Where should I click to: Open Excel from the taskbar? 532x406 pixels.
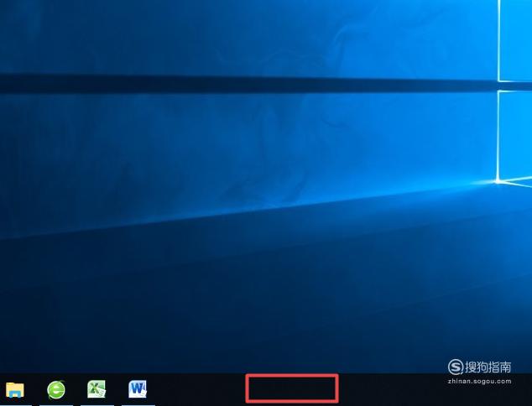point(96,389)
